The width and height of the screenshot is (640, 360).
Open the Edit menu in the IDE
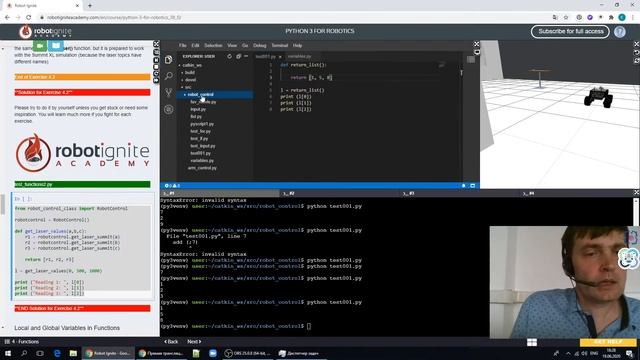point(195,45)
